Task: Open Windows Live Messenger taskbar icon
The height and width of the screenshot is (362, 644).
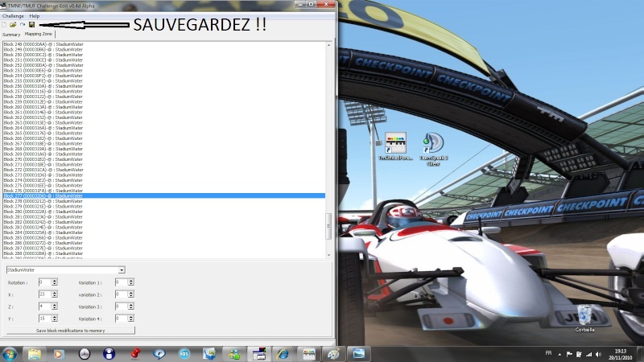Action: [x=234, y=354]
